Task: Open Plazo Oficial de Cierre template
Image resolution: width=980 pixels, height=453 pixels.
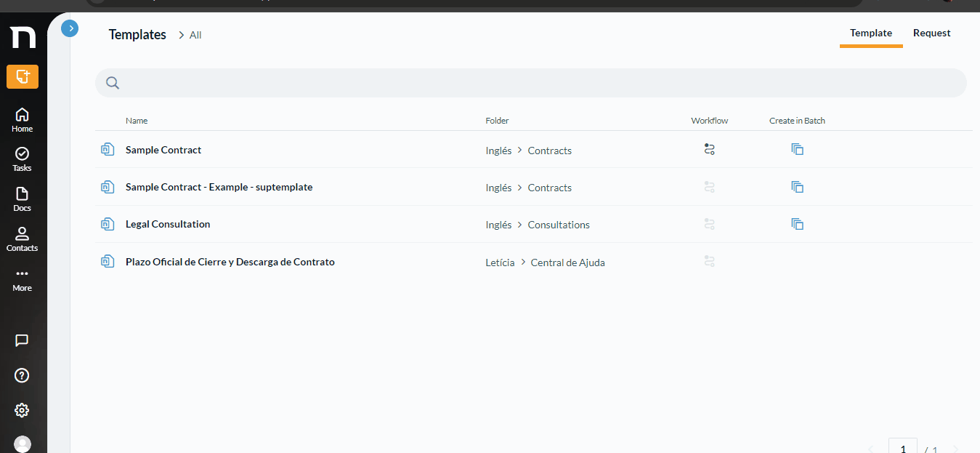Action: tap(230, 262)
